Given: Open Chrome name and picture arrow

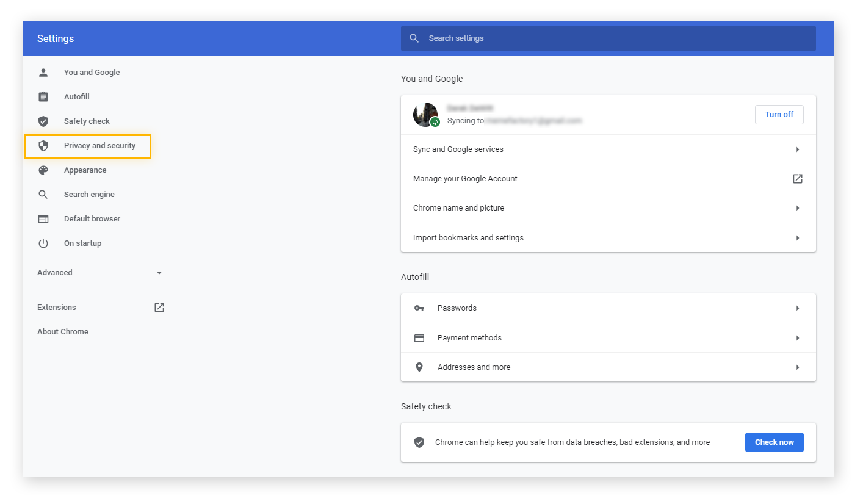Looking at the screenshot, I should pos(797,208).
